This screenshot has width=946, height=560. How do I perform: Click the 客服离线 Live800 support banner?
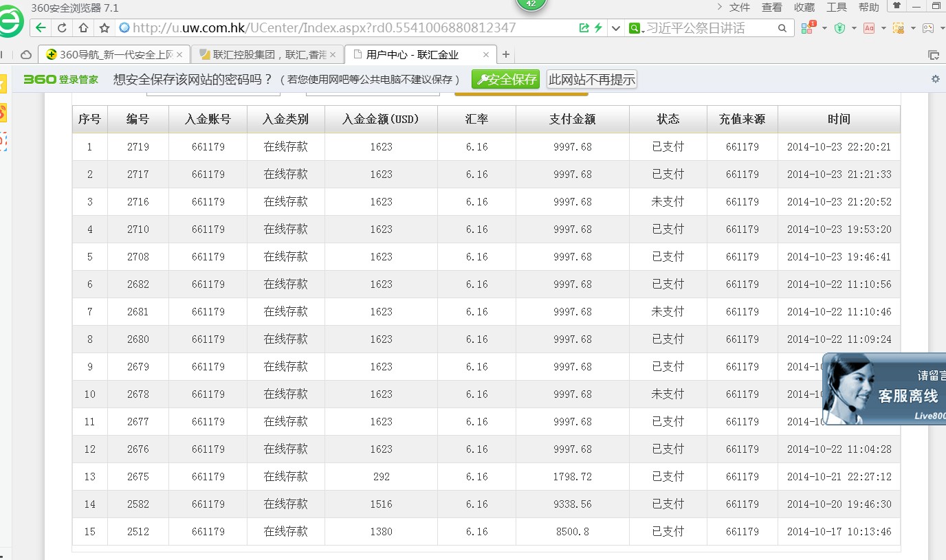(x=884, y=389)
